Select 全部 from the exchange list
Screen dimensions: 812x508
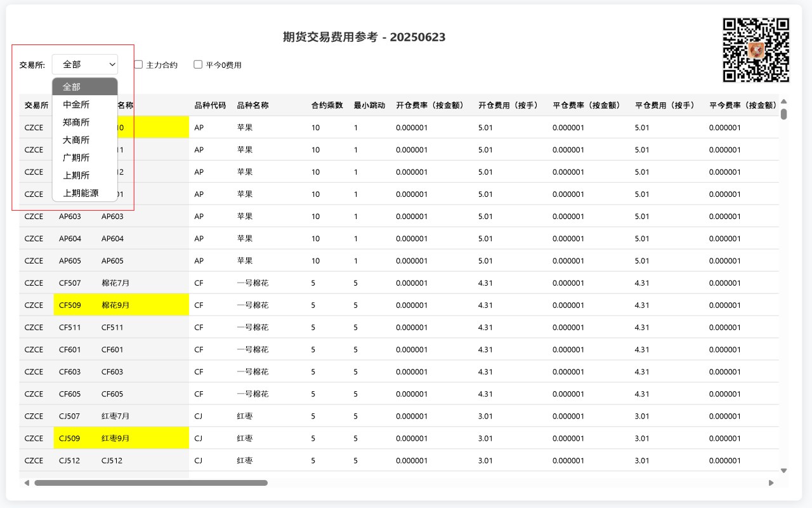click(70, 86)
